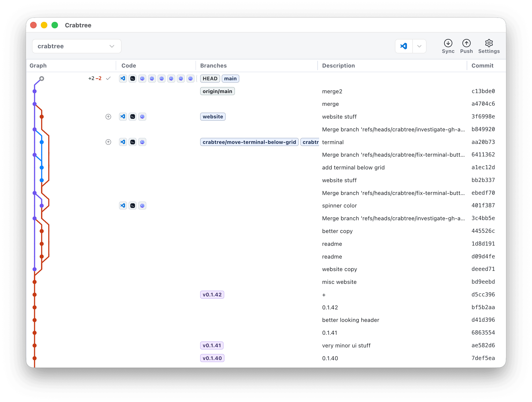
Task: Click commit hash b849920
Action: 483,129
